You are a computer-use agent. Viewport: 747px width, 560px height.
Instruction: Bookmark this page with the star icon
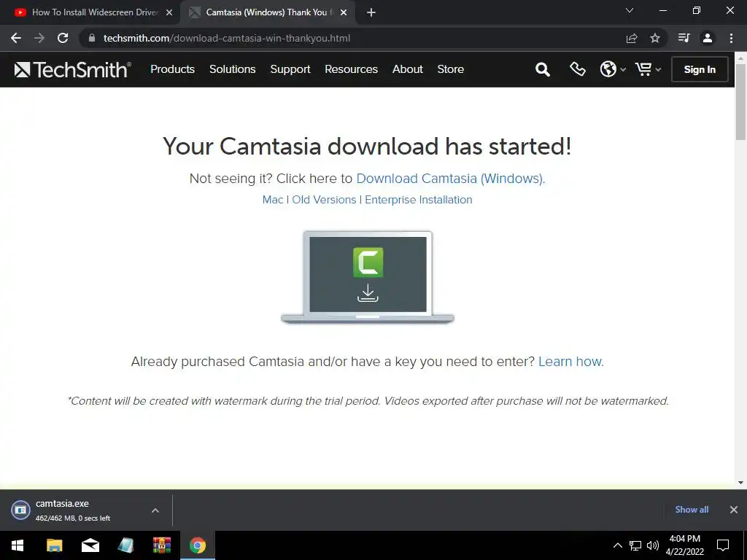coord(655,38)
